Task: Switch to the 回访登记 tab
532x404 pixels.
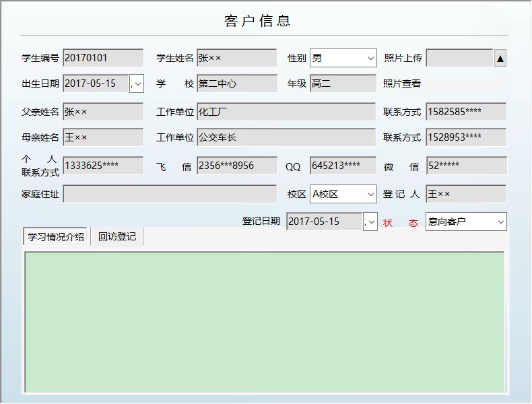Action: pyautogui.click(x=117, y=236)
